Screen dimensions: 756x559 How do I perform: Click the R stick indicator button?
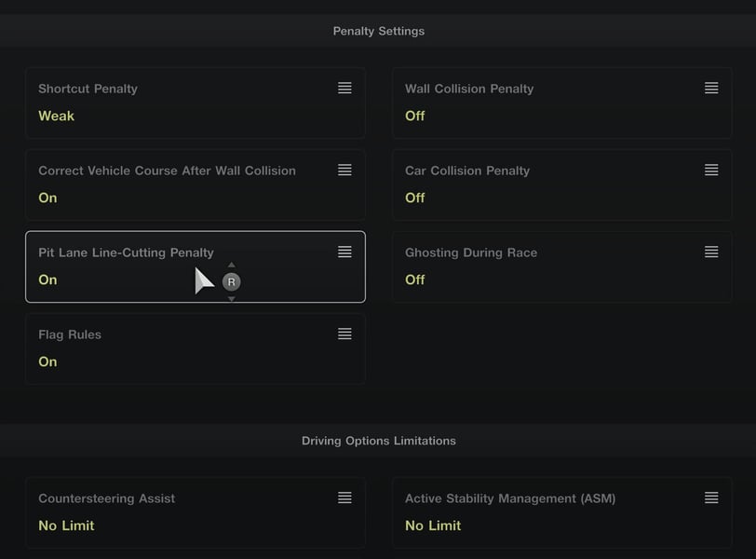(x=232, y=282)
